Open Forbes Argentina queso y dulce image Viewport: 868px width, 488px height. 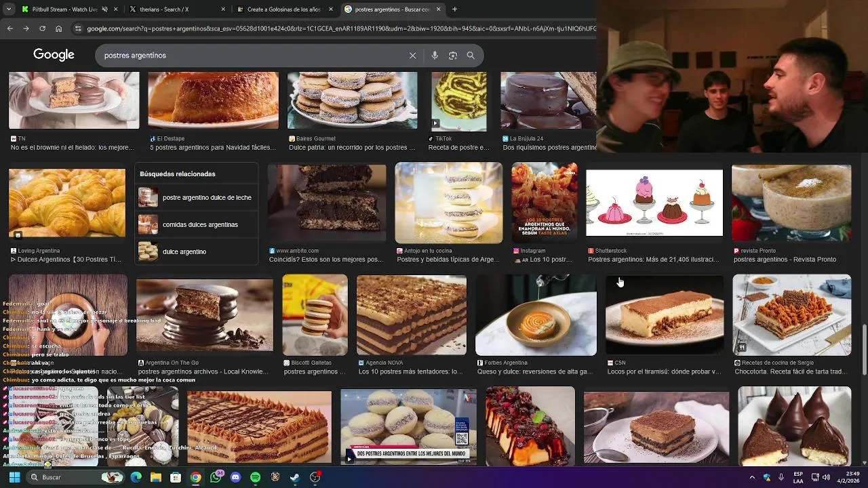coord(536,314)
